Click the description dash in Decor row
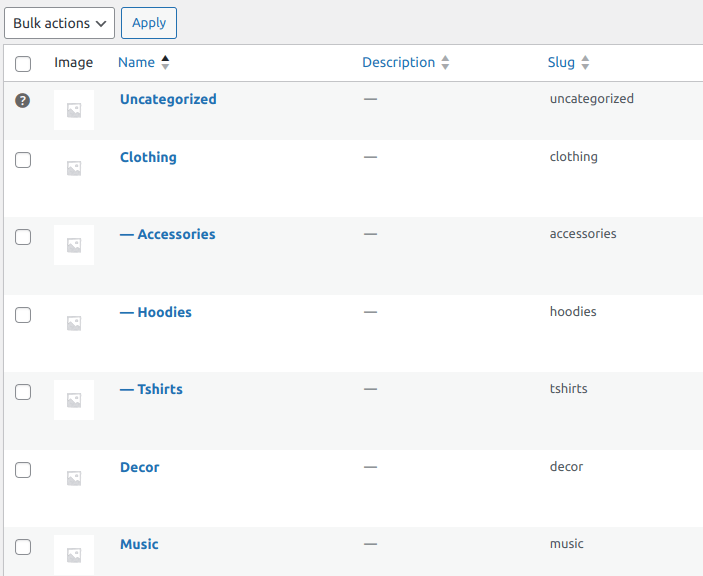Viewport: 703px width, 576px height. pyautogui.click(x=370, y=467)
